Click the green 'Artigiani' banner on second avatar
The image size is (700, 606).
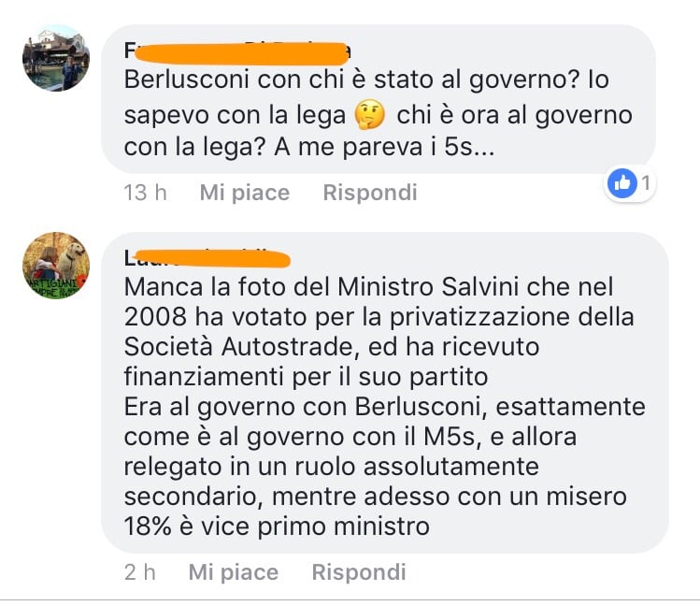tap(53, 287)
